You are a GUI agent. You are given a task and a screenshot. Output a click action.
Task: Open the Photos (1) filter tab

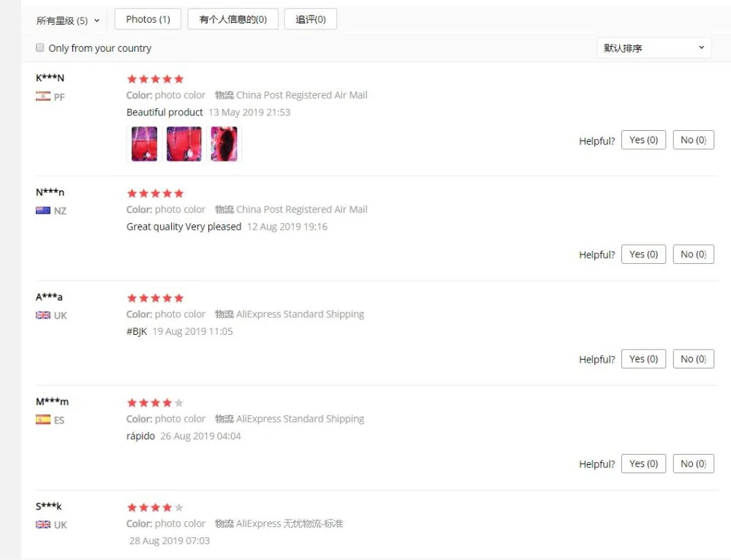pyautogui.click(x=148, y=19)
